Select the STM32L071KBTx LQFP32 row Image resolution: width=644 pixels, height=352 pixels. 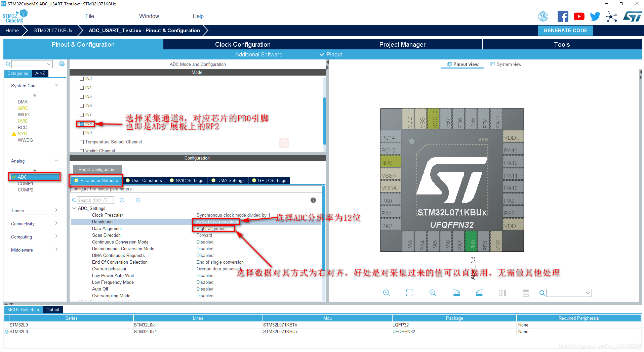pos(322,325)
